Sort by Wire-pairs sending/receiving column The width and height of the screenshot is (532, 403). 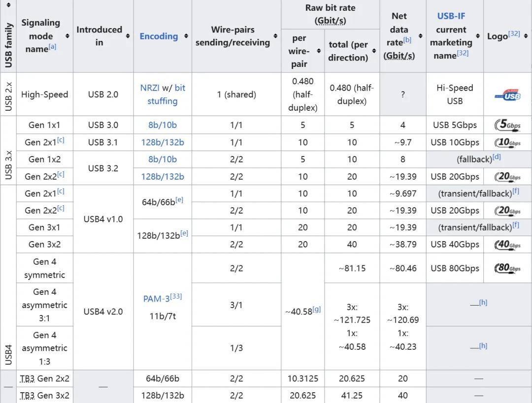275,36
